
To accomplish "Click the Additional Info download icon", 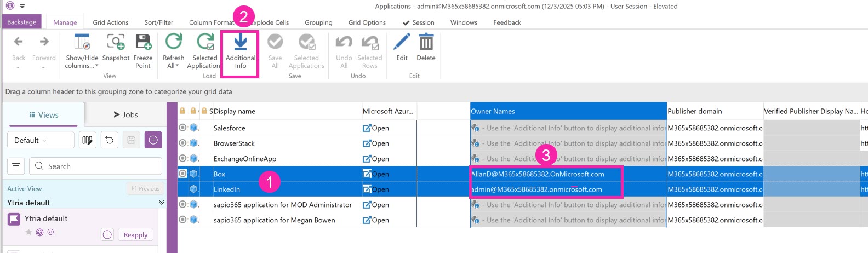I will [x=240, y=43].
